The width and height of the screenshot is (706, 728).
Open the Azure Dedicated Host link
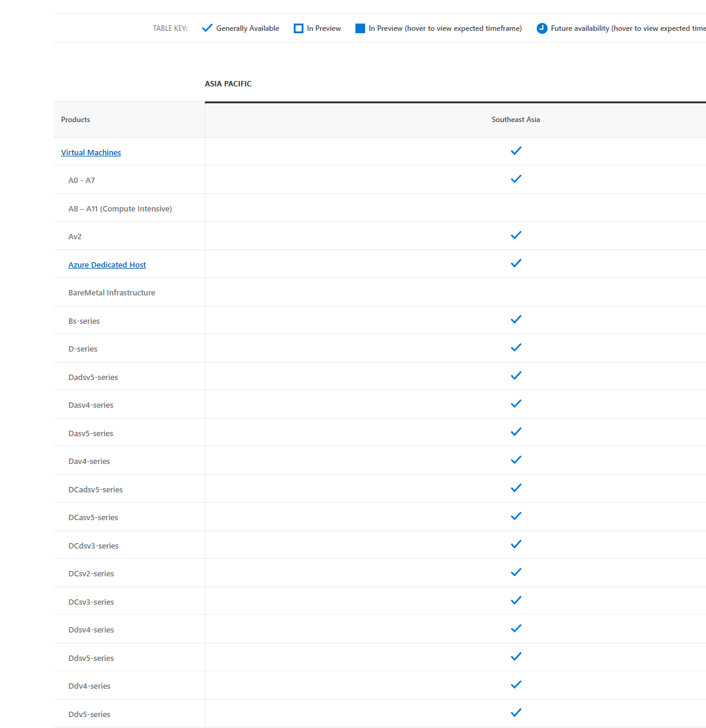[x=107, y=265]
